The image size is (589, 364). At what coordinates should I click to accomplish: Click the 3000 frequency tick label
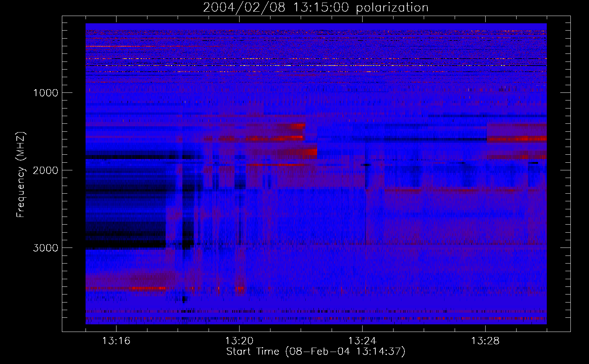coord(46,248)
